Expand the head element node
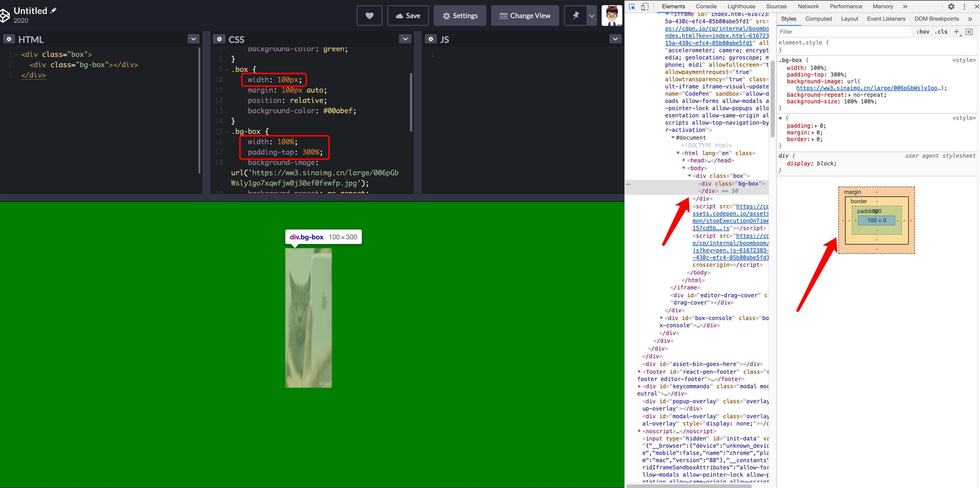The height and width of the screenshot is (488, 980). click(x=684, y=160)
